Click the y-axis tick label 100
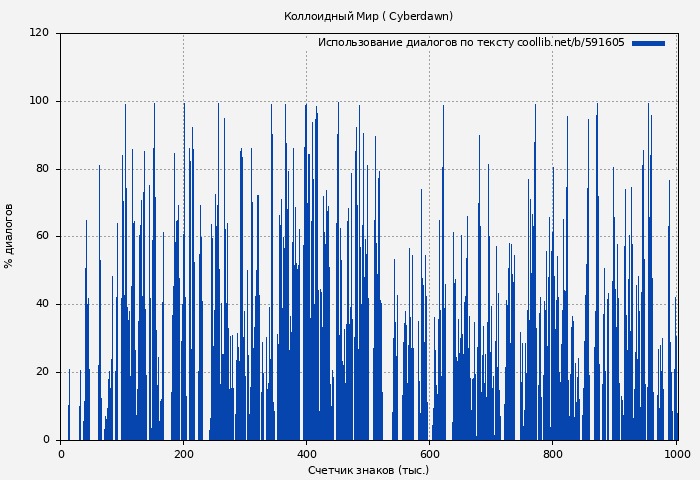 (39, 101)
